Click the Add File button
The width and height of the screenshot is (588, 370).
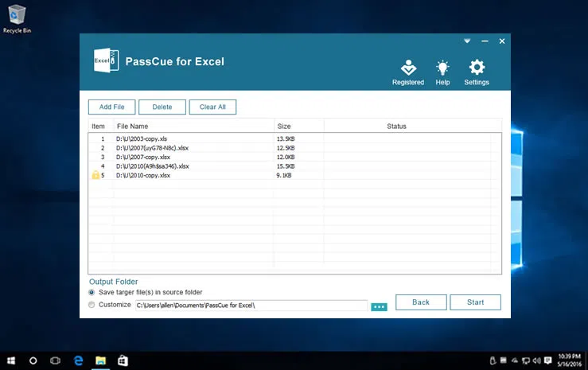point(111,107)
